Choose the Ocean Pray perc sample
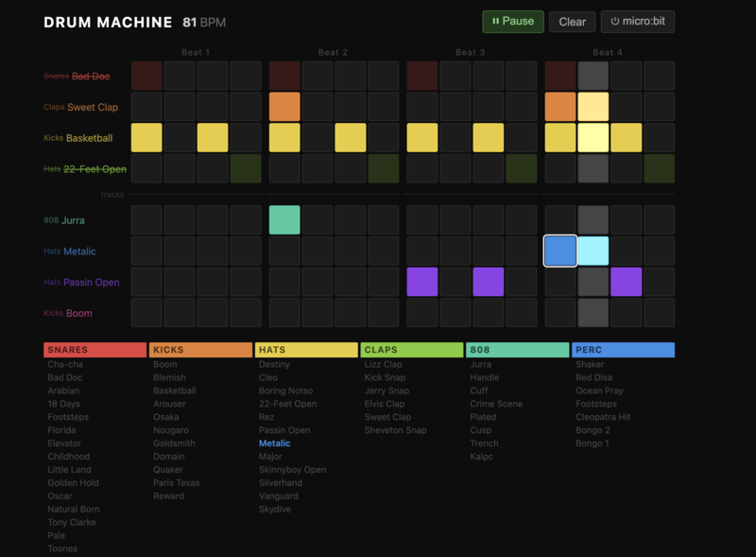Screen dimensions: 756x557 [x=599, y=391]
